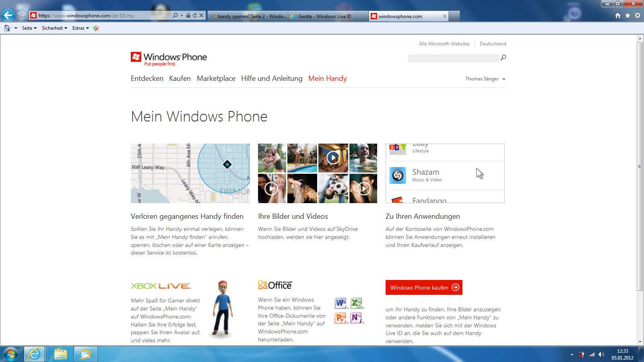Expand the Home page dropdown arrow

coord(16,28)
